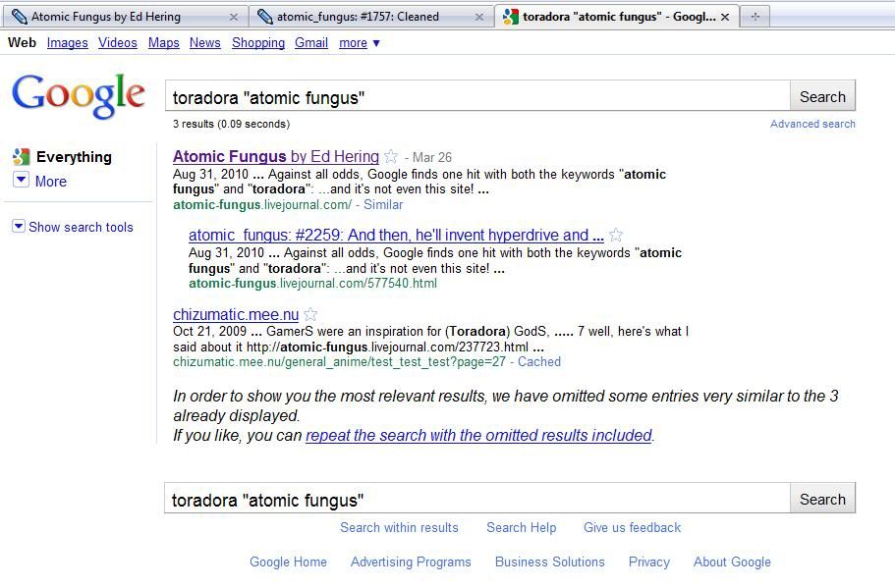Expand the Show search tools arrow
Screen dimensions: 895x588
19,227
